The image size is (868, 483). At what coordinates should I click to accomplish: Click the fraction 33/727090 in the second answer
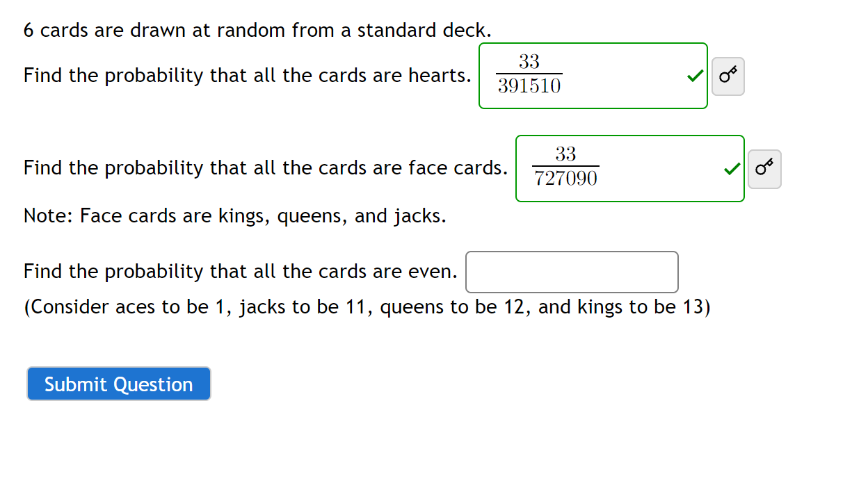click(565, 167)
